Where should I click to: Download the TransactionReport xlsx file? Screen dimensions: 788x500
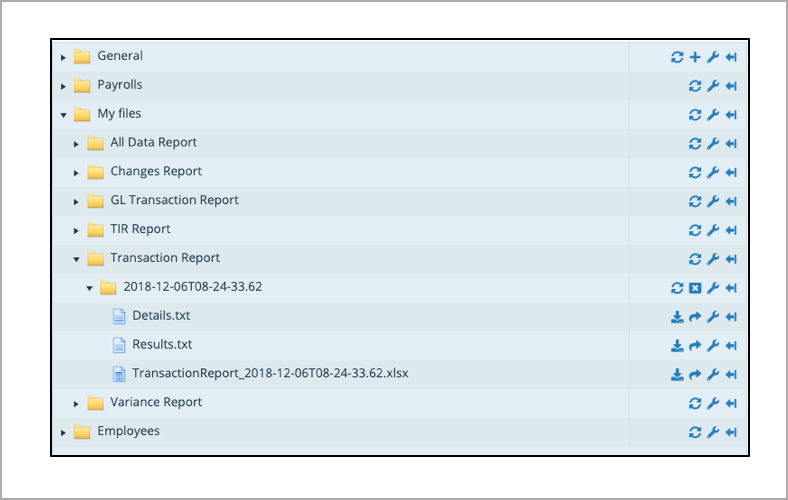point(677,375)
